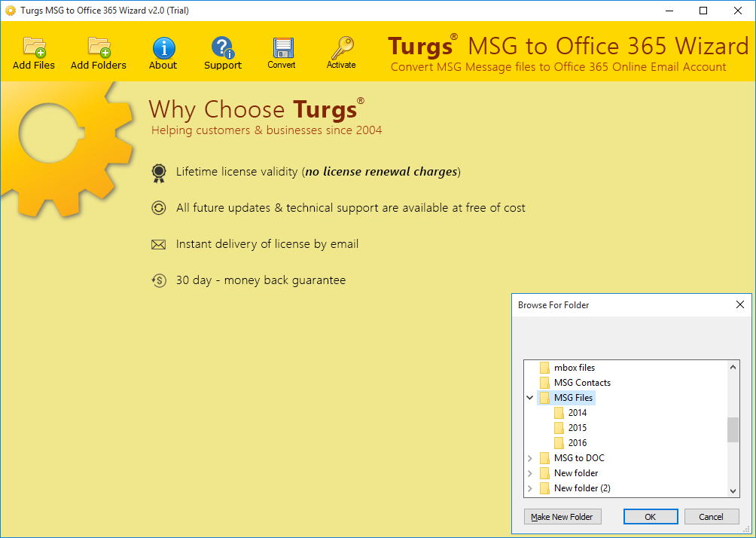Select the mbox files folder name

(x=575, y=368)
